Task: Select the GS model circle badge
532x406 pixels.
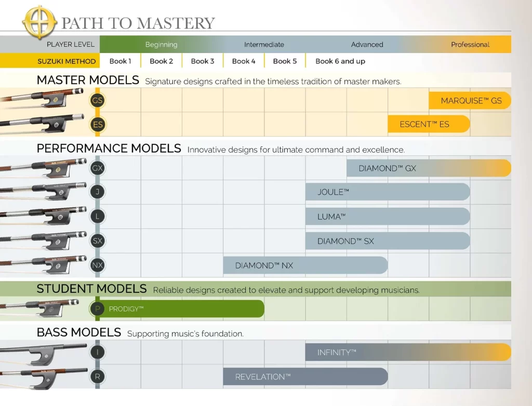Action: pos(97,100)
